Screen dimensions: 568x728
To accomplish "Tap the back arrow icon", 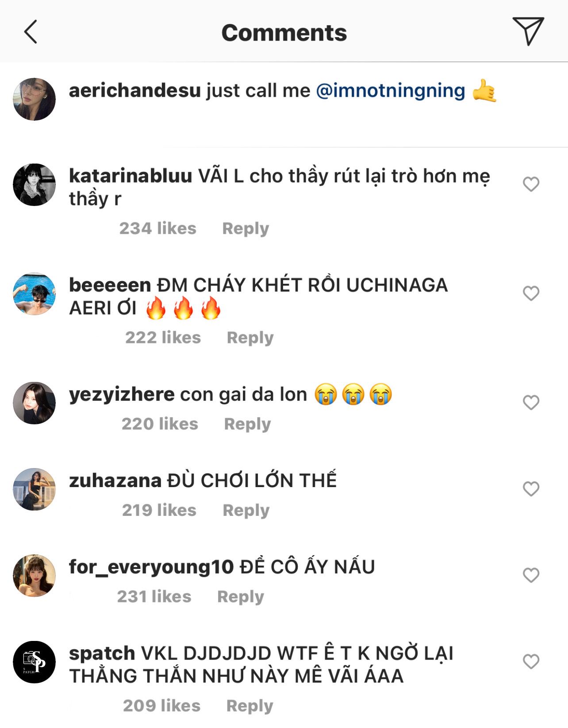I will 31,32.
